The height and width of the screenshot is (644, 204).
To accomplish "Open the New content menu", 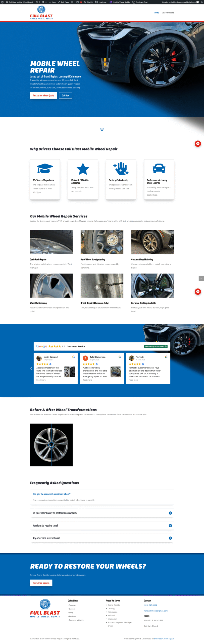I will coord(52,2).
